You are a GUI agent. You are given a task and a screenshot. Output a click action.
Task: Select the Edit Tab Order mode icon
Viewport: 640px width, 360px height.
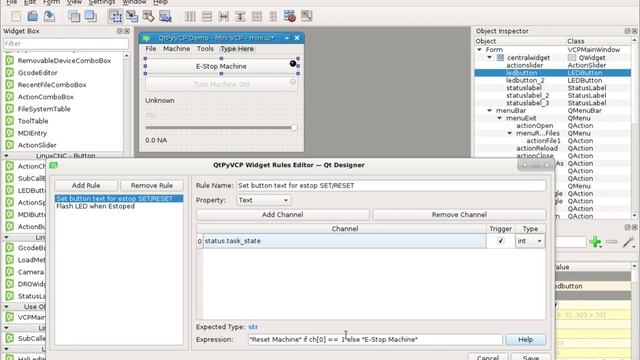[165, 16]
